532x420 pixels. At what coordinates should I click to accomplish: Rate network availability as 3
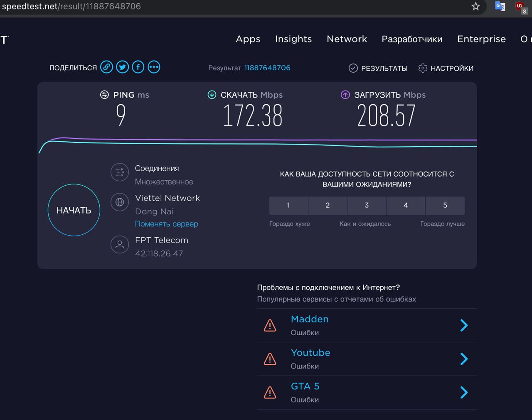click(x=367, y=205)
